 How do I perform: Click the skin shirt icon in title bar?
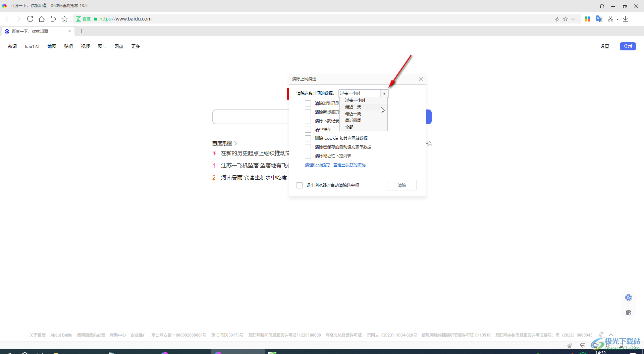coord(602,6)
